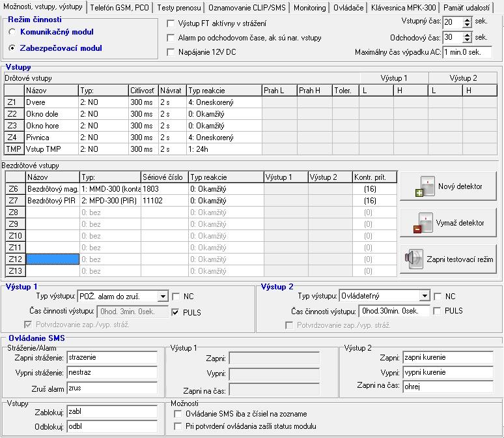Select Komunikačný modul radio button

pos(12,32)
